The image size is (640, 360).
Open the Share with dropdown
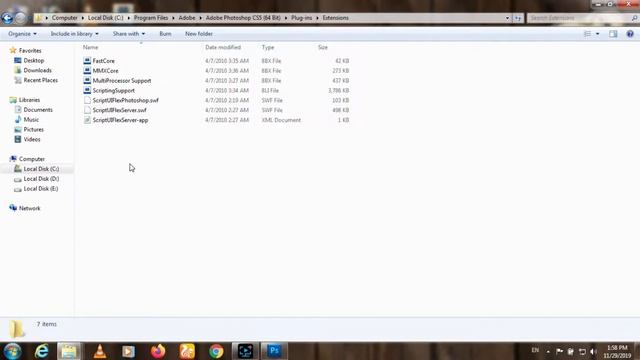(x=129, y=34)
